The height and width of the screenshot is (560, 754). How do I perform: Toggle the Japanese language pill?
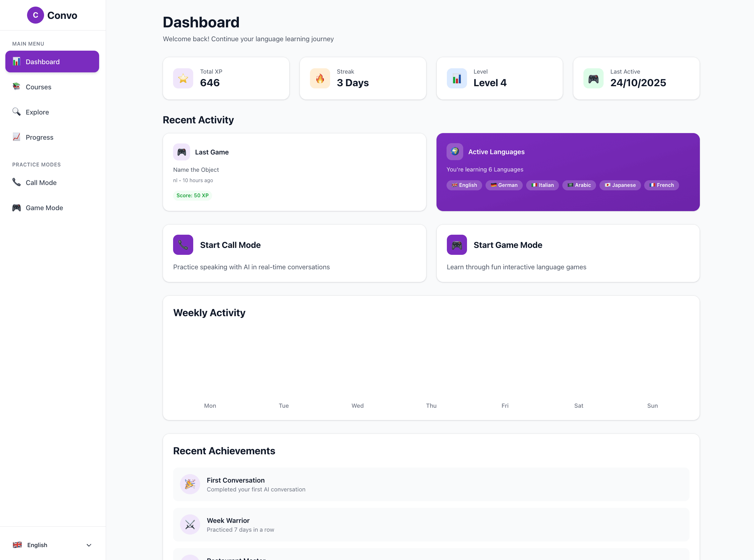[x=620, y=185]
